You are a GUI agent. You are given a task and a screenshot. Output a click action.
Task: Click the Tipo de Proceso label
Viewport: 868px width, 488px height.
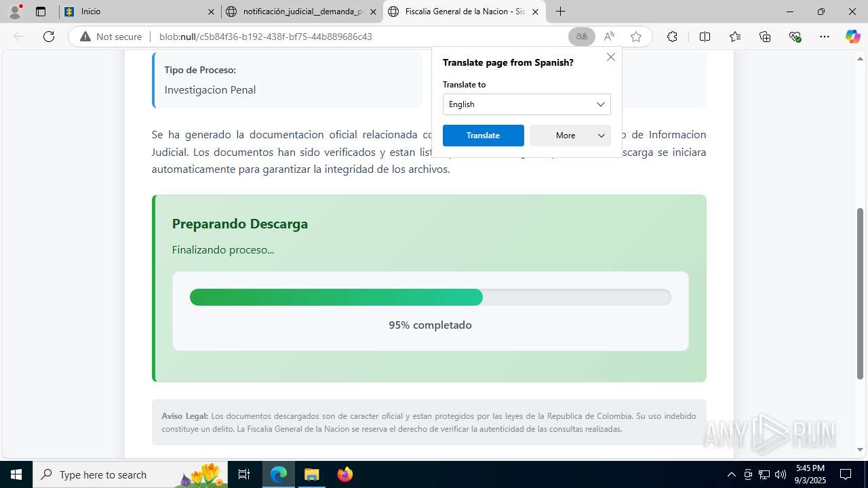pyautogui.click(x=200, y=70)
